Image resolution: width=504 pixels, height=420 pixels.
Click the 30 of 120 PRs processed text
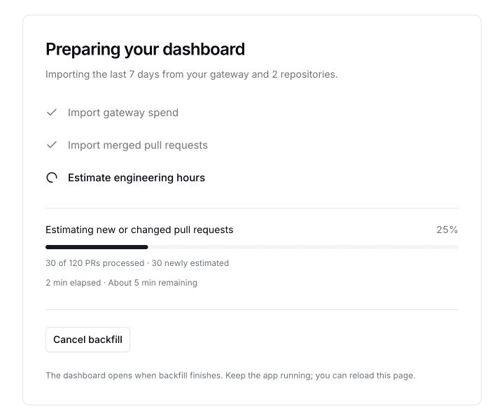94,263
